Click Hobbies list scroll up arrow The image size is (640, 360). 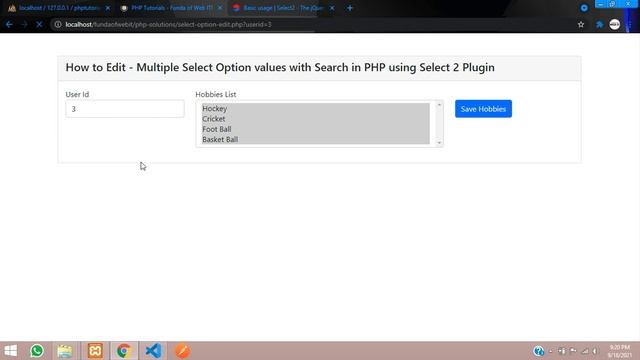pyautogui.click(x=439, y=105)
